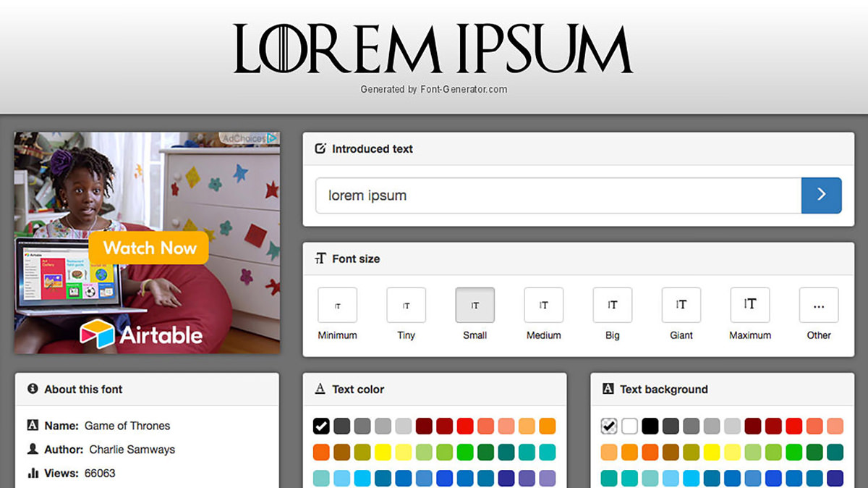This screenshot has width=868, height=488.
Task: Click the views count 66063
Action: point(98,473)
